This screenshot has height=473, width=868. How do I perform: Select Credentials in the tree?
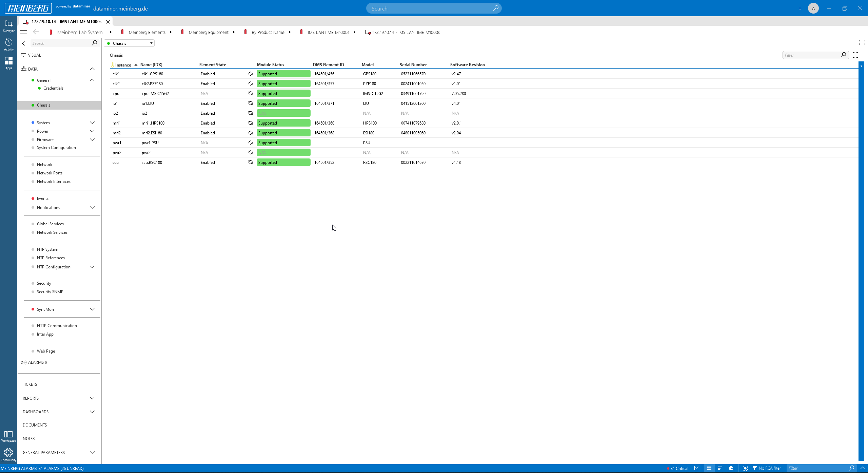(53, 88)
